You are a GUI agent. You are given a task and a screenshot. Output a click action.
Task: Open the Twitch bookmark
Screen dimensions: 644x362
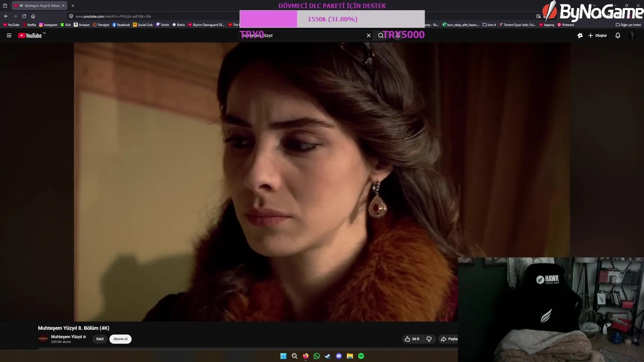[163, 25]
